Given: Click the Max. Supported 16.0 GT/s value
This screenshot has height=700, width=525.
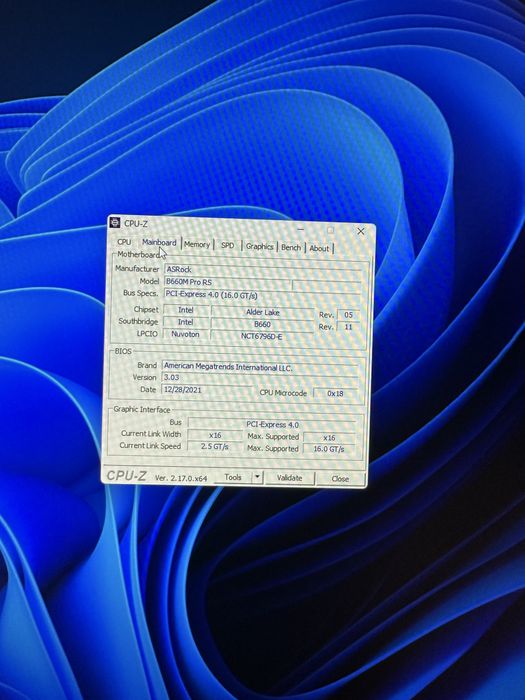Looking at the screenshot, I should 329,449.
